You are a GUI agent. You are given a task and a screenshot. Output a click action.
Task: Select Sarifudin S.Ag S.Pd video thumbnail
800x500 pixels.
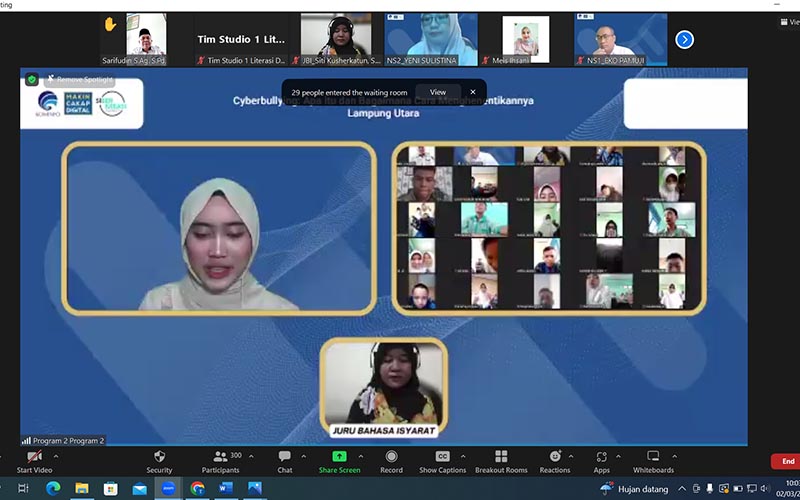(146, 39)
